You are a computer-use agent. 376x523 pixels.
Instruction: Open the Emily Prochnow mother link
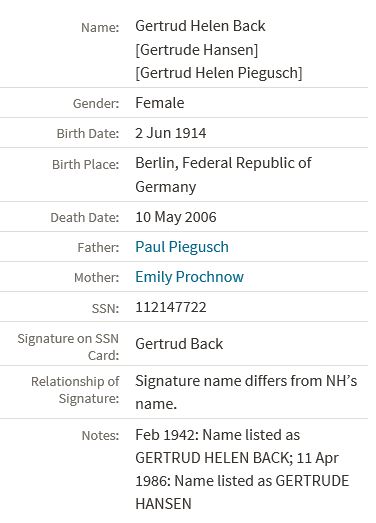pos(190,277)
